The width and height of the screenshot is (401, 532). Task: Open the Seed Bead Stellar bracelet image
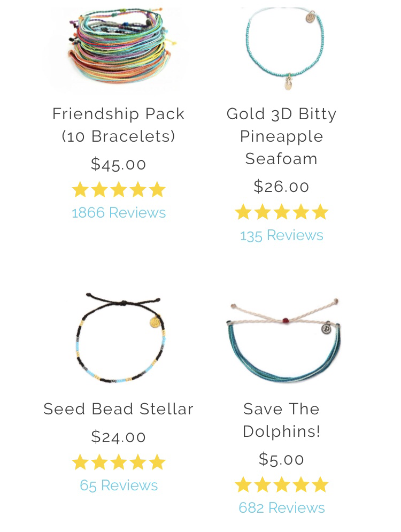tap(118, 337)
